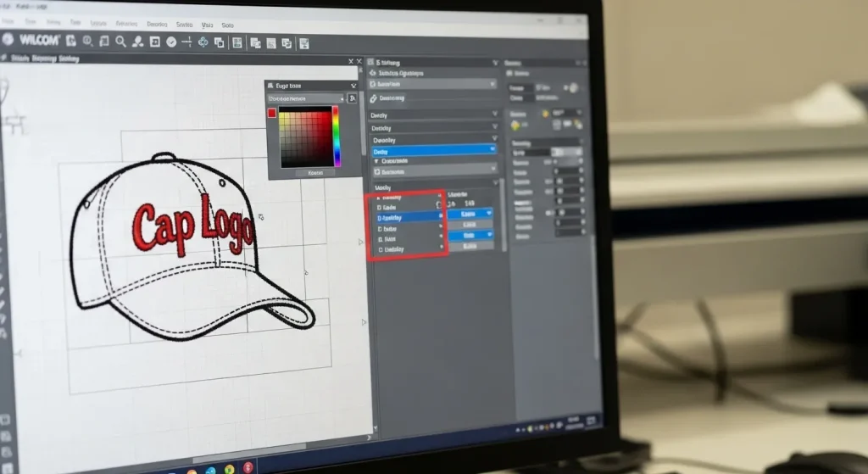Click the blue clover-shaped toolbar icon
The height and width of the screenshot is (474, 868).
click(x=203, y=42)
